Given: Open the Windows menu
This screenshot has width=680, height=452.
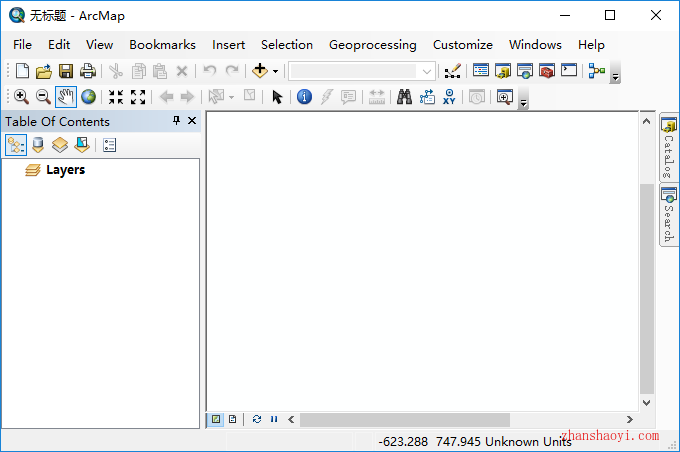Looking at the screenshot, I should 535,45.
